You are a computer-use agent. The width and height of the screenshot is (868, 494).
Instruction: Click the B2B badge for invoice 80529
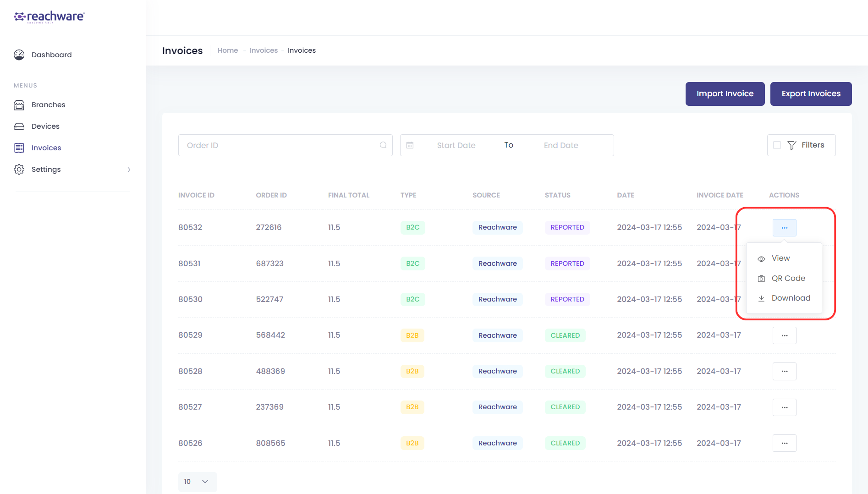click(412, 335)
